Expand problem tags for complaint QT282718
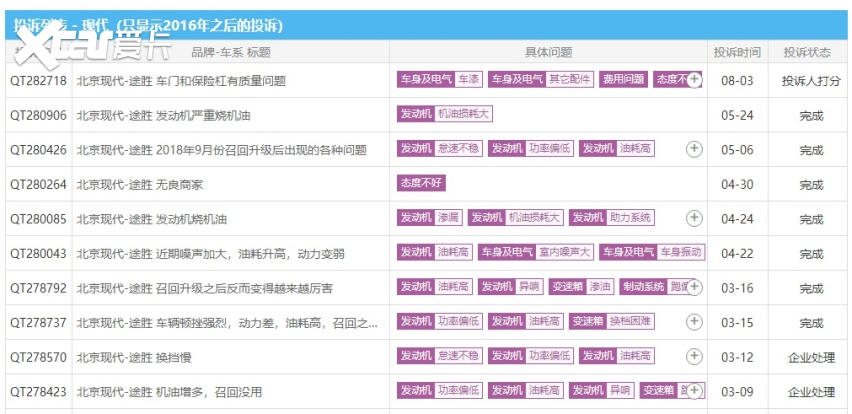Screen dimensions: 852x414 click(x=694, y=80)
